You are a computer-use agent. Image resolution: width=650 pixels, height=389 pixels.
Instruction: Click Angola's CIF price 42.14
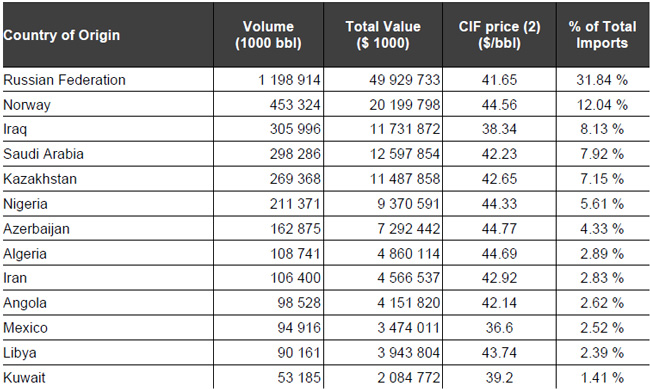point(499,303)
